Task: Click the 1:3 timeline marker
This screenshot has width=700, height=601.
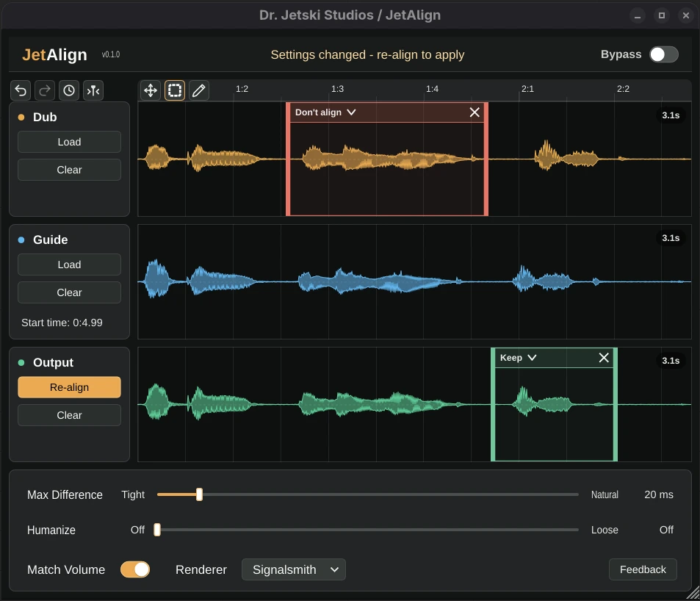Action: click(x=337, y=89)
